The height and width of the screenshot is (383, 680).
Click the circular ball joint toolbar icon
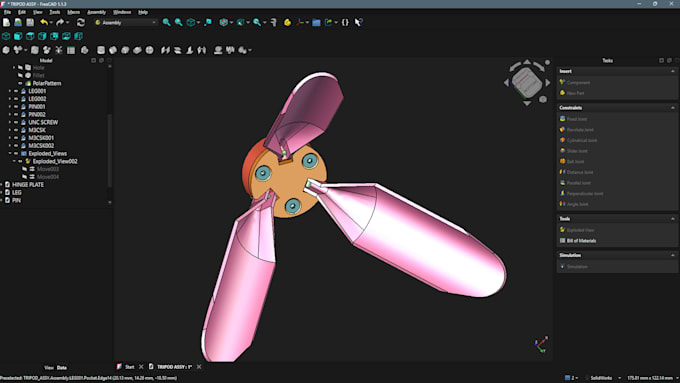pyautogui.click(x=150, y=50)
